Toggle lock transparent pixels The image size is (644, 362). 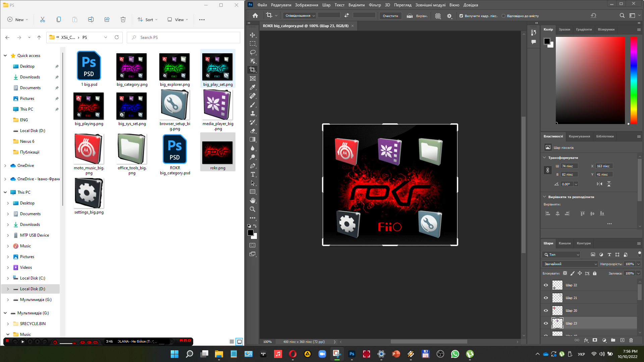(565, 273)
